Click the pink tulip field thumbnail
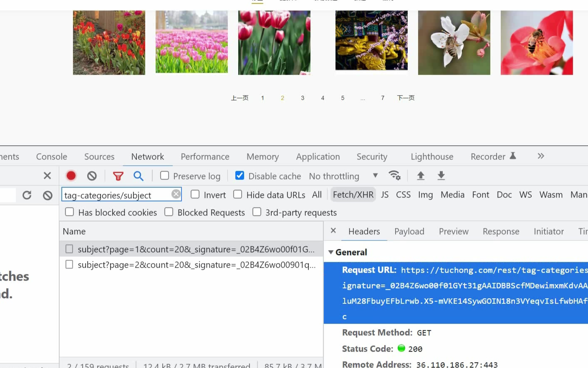 (x=192, y=43)
